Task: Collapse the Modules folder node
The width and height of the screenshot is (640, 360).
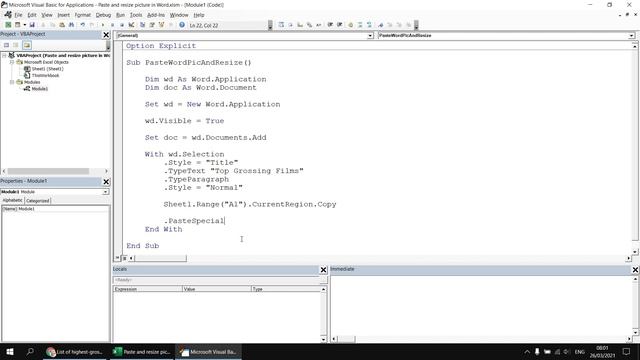Action: [12, 82]
